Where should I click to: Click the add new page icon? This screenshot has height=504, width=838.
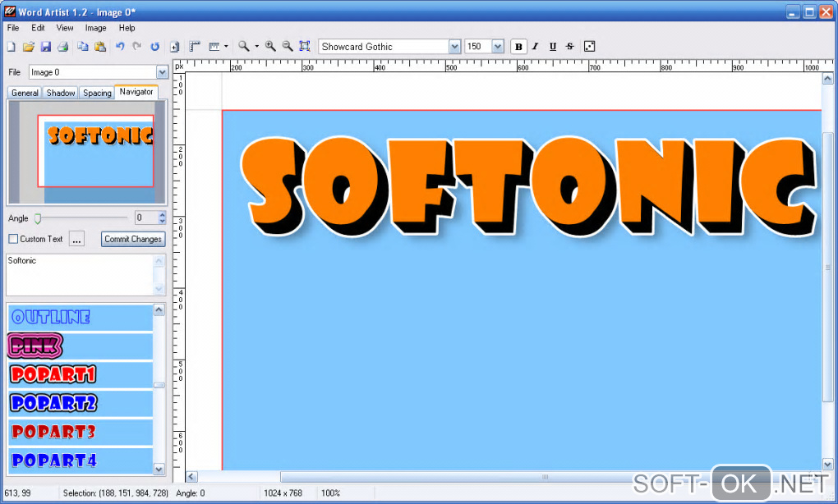coord(175,47)
